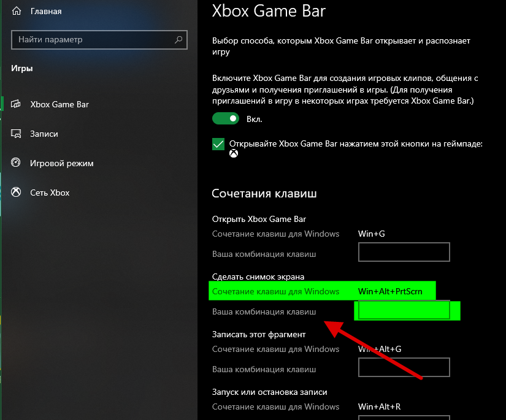Click the custom shortcut field for Сделать снимок экрана

coord(404,310)
